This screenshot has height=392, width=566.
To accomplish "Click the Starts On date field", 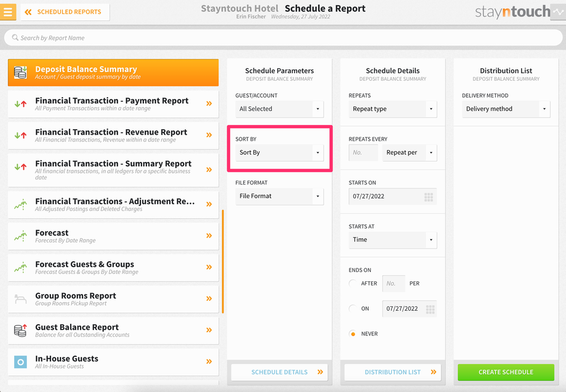I will point(393,196).
